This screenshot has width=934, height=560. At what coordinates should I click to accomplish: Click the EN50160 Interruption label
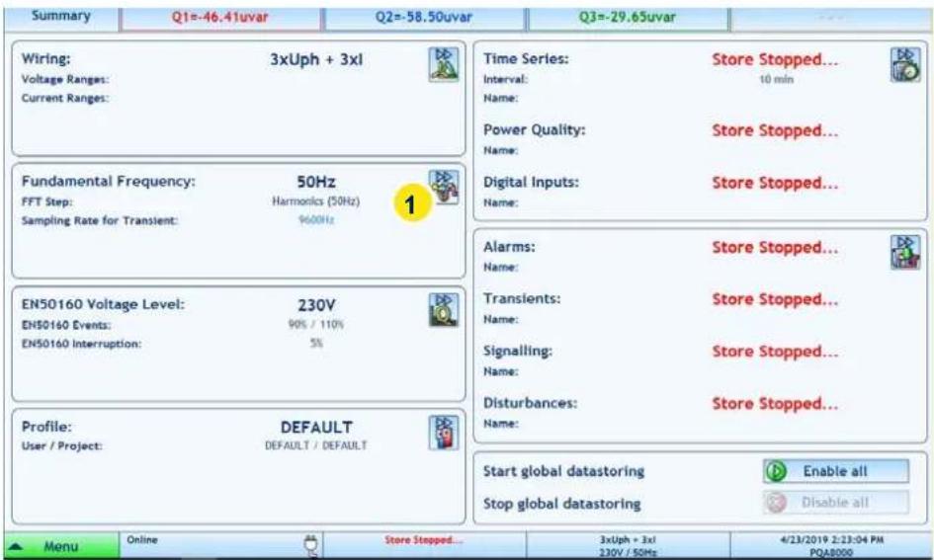point(81,344)
